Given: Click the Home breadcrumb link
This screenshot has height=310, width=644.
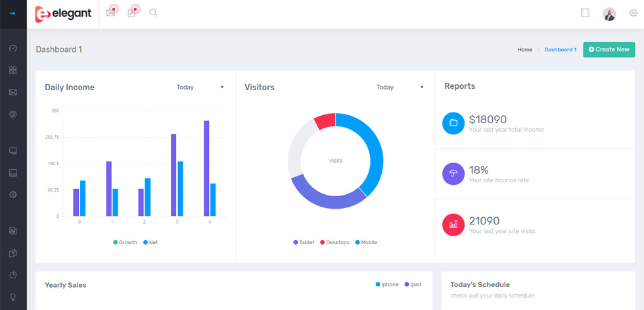Looking at the screenshot, I should [525, 49].
